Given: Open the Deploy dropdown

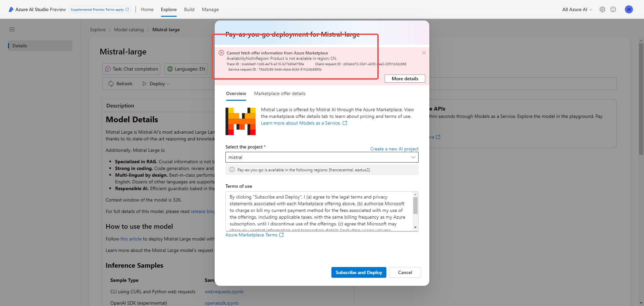Looking at the screenshot, I should (x=156, y=84).
